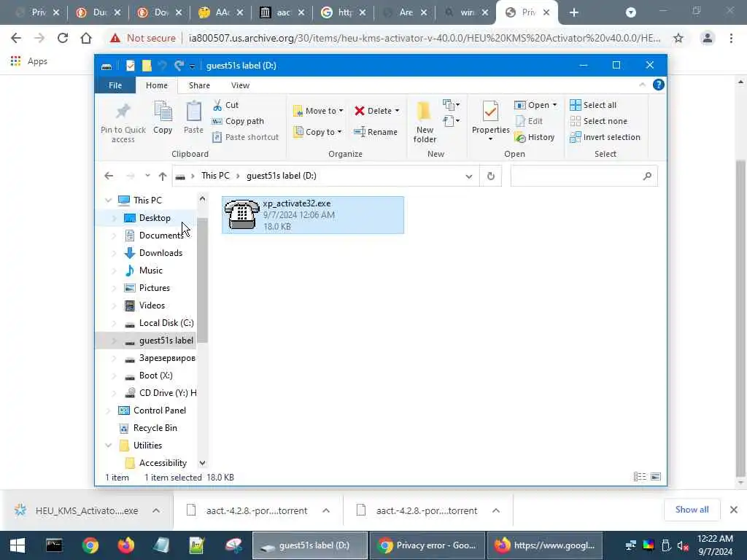The width and height of the screenshot is (747, 560).
Task: Minimize the ribbon with the chevron
Action: [x=642, y=85]
